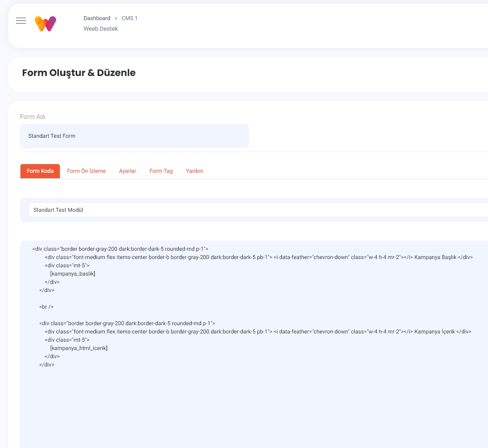Select the Form Kodu tab
The image size is (488, 448).
click(x=40, y=171)
